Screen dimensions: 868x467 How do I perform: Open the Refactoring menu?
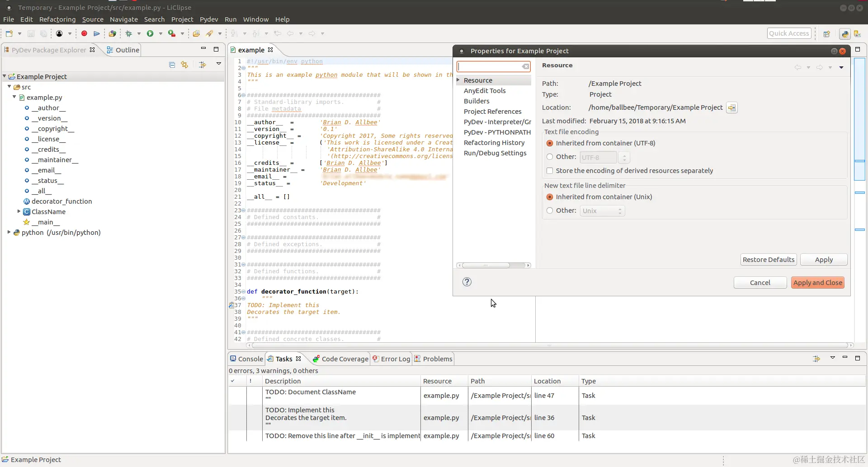click(57, 19)
